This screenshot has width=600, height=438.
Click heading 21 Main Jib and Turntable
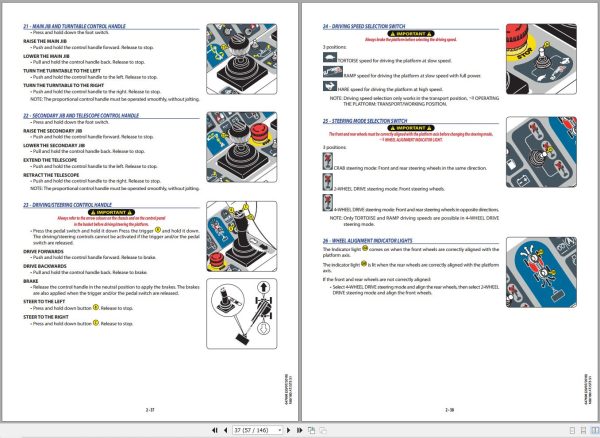74,26
